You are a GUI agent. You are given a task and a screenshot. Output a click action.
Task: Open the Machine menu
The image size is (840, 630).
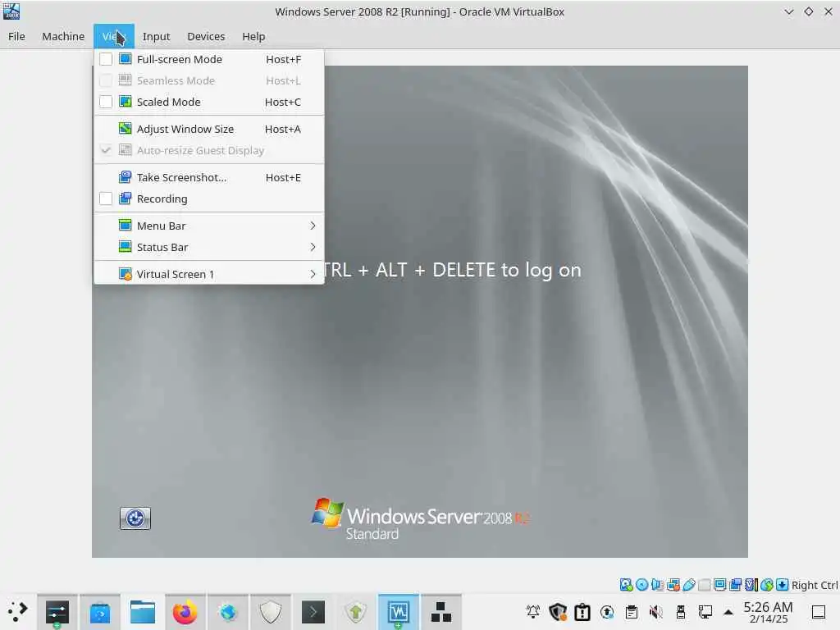(63, 36)
